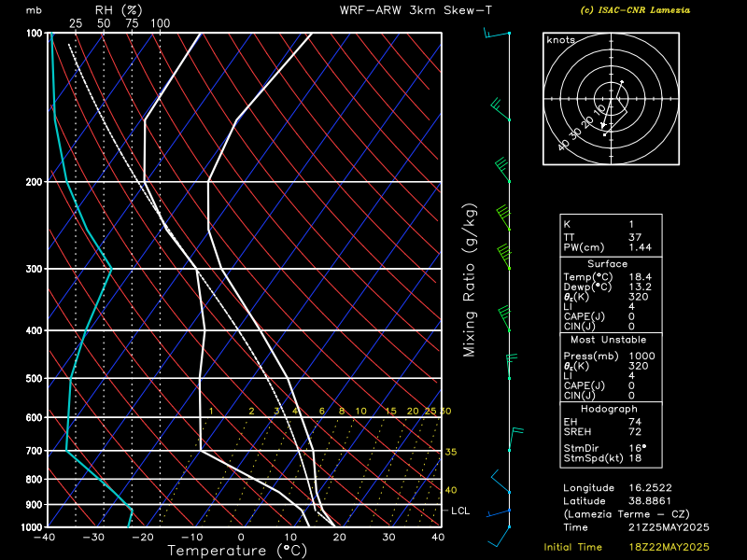The height and width of the screenshot is (560, 747).
Task: Click the Time value 21Z25MAY2025
Action: click(x=669, y=527)
